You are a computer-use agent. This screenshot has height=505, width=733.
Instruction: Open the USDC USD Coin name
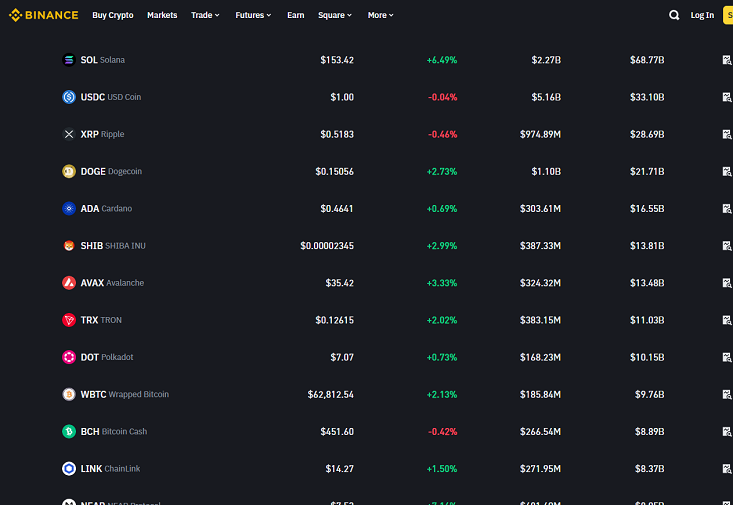coord(111,97)
